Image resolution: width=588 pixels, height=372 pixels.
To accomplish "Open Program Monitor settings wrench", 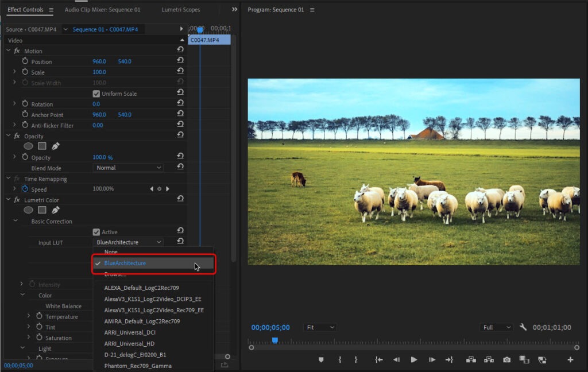I will (523, 327).
